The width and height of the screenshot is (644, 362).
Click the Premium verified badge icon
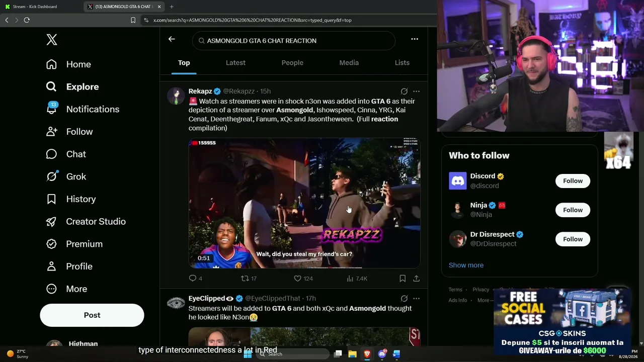(x=51, y=244)
